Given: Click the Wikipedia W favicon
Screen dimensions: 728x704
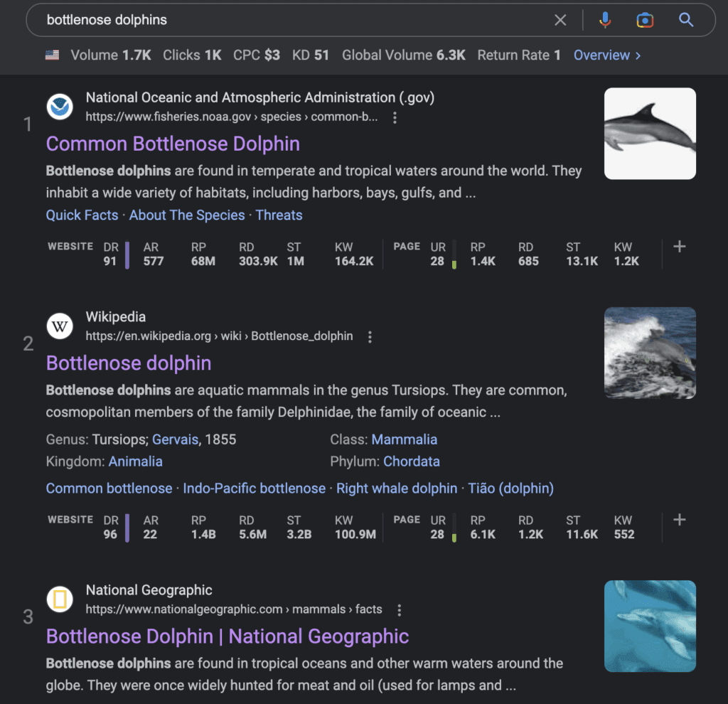Looking at the screenshot, I should pos(60,326).
